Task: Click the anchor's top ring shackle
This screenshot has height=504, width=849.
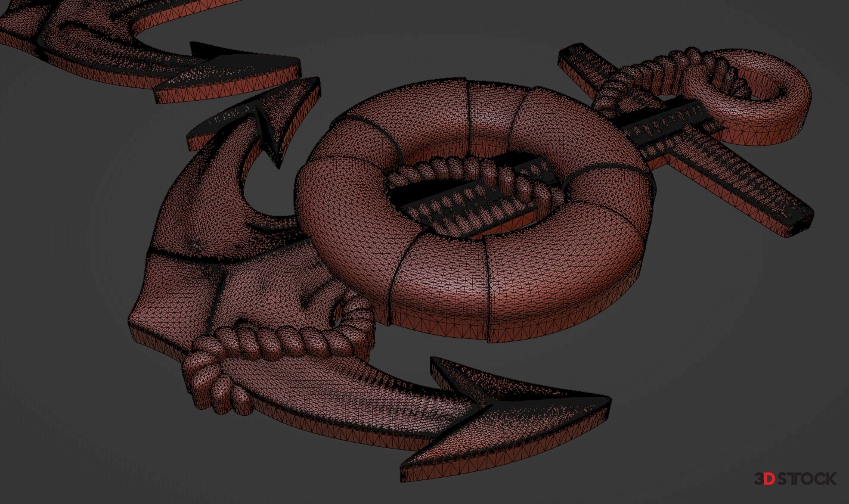Action: (x=746, y=96)
